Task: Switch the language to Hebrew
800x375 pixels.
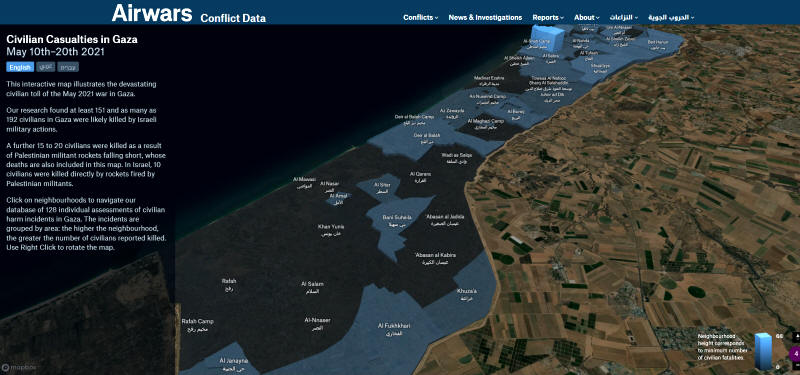Action: pos(68,67)
